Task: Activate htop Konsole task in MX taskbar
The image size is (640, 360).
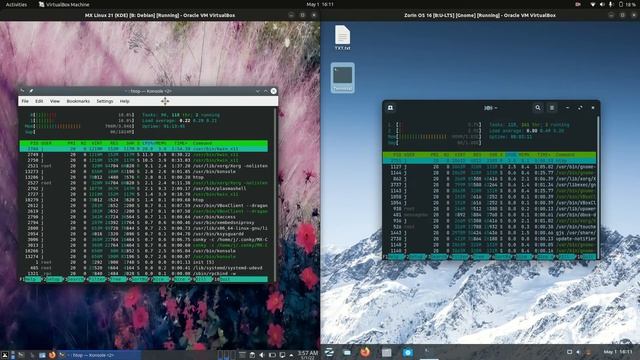Action: pos(100,355)
